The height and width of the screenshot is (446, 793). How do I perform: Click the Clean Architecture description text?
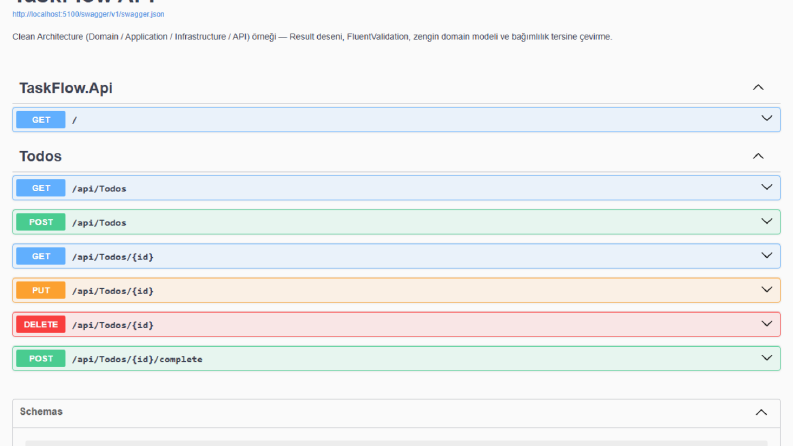(x=312, y=37)
